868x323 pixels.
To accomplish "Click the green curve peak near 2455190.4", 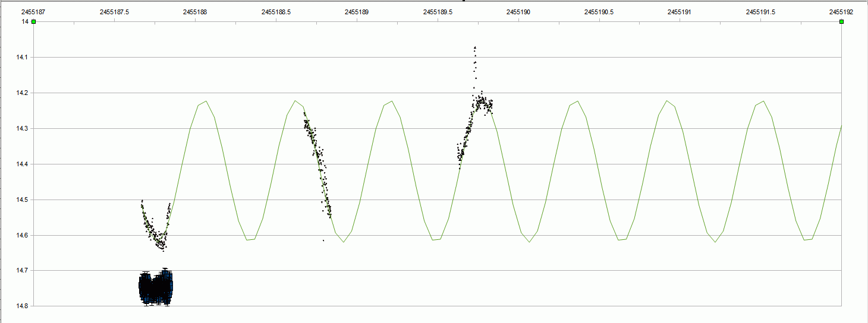I will [x=578, y=101].
